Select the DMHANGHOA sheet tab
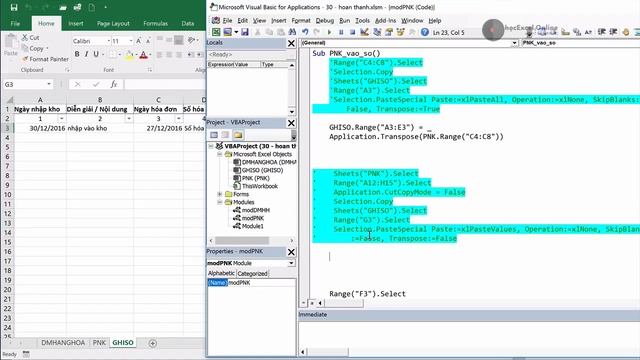Viewport: 640px width, 360px height. (63, 343)
